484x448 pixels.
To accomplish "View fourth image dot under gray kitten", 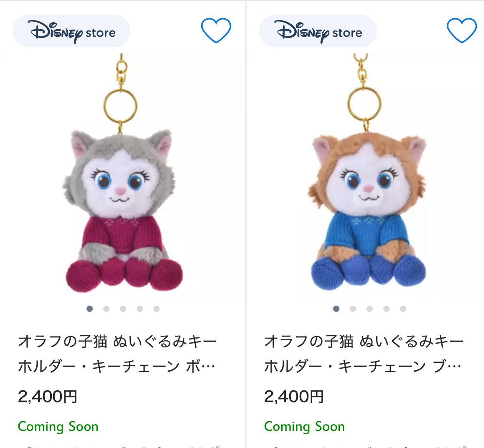I will tap(139, 308).
